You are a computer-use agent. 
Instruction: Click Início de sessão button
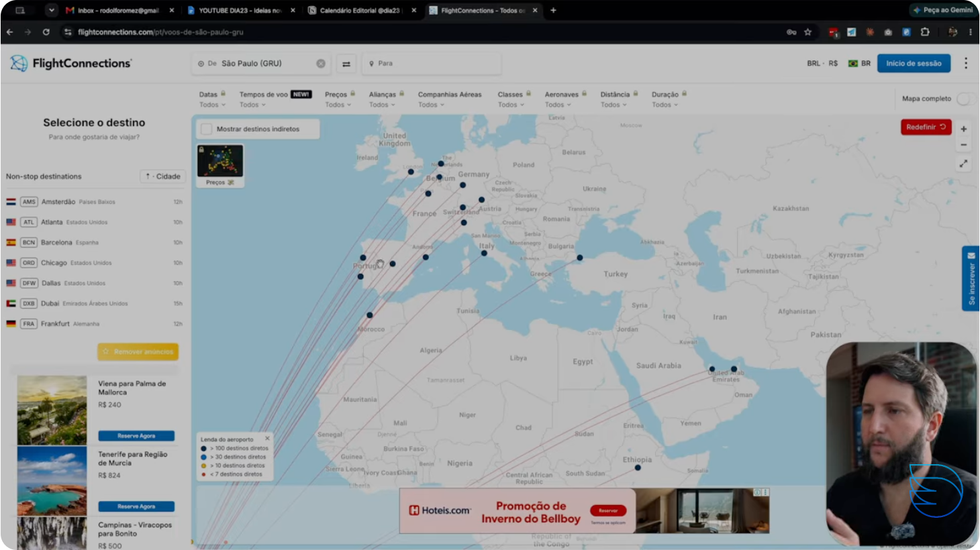(914, 63)
